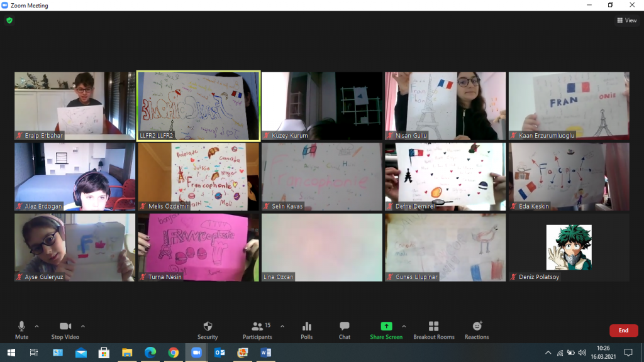Open Google Chrome from the taskbar
The height and width of the screenshot is (362, 644).
[174, 353]
